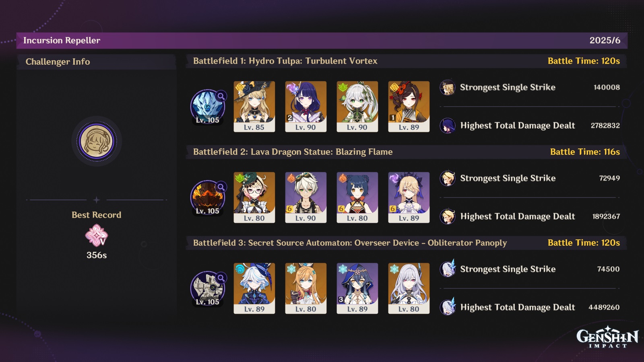Image resolution: width=644 pixels, height=362 pixels.
Task: Select the Lv. 89 Electro character in Battlefield 2
Action: (409, 197)
